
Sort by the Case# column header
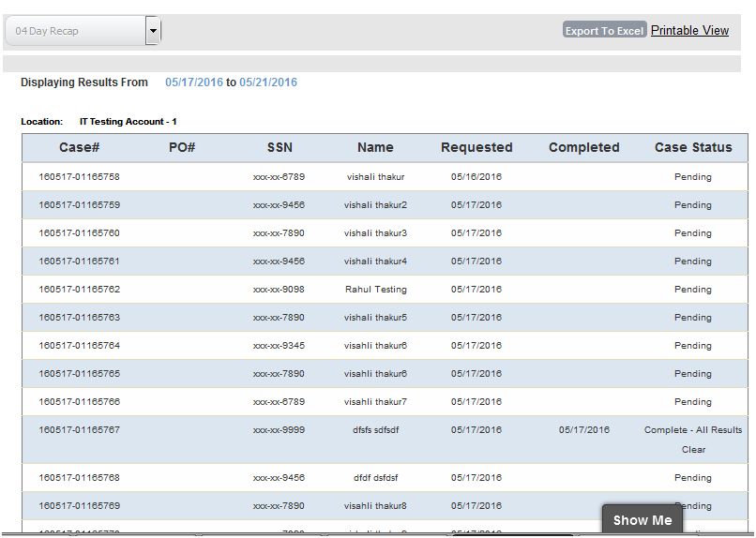pyautogui.click(x=79, y=147)
